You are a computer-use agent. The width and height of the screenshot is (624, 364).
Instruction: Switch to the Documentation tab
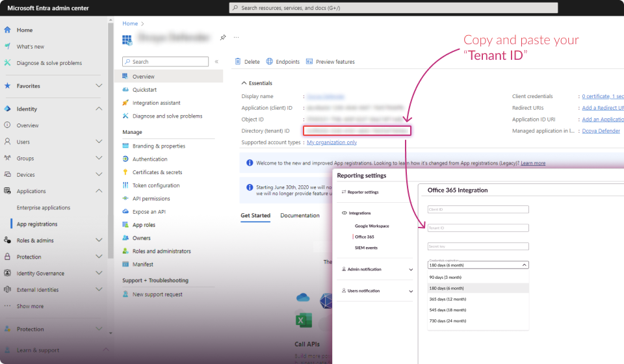300,216
